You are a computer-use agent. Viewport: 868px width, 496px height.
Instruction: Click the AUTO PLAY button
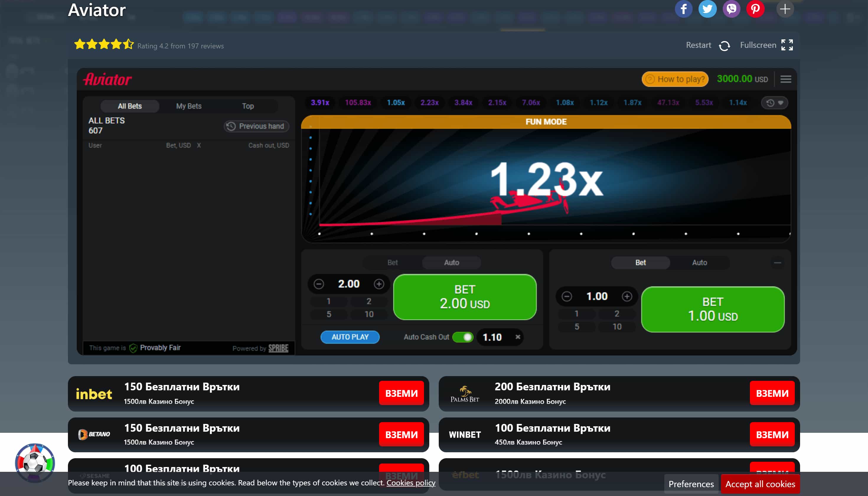click(x=350, y=337)
